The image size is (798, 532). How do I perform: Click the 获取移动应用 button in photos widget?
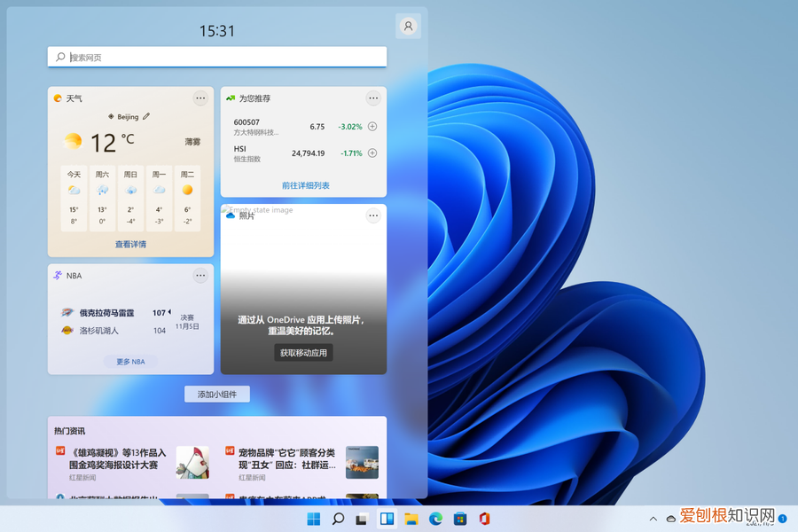[302, 352]
